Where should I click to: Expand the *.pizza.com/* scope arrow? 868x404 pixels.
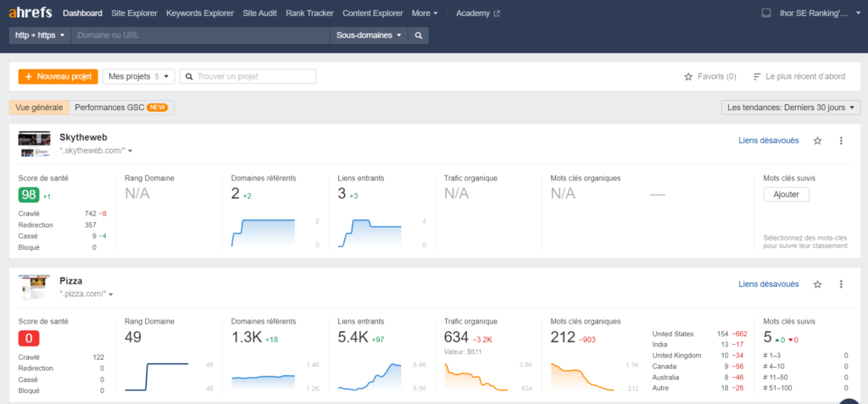click(111, 295)
